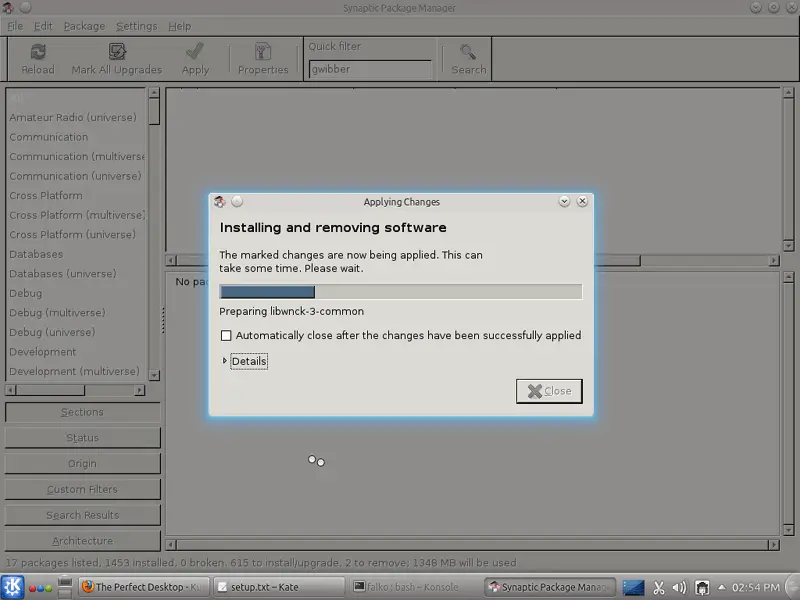
Task: Select Cross Platform (universe) section
Action: pos(77,235)
